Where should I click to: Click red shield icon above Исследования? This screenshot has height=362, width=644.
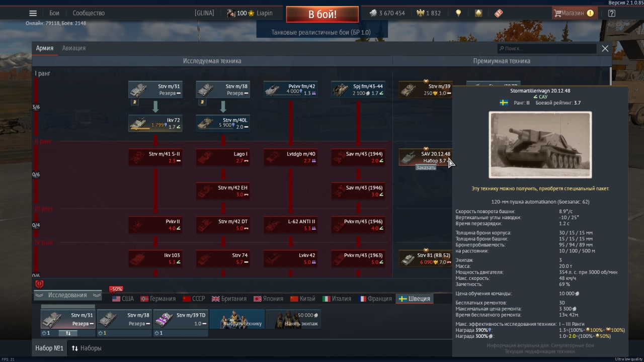pyautogui.click(x=39, y=284)
